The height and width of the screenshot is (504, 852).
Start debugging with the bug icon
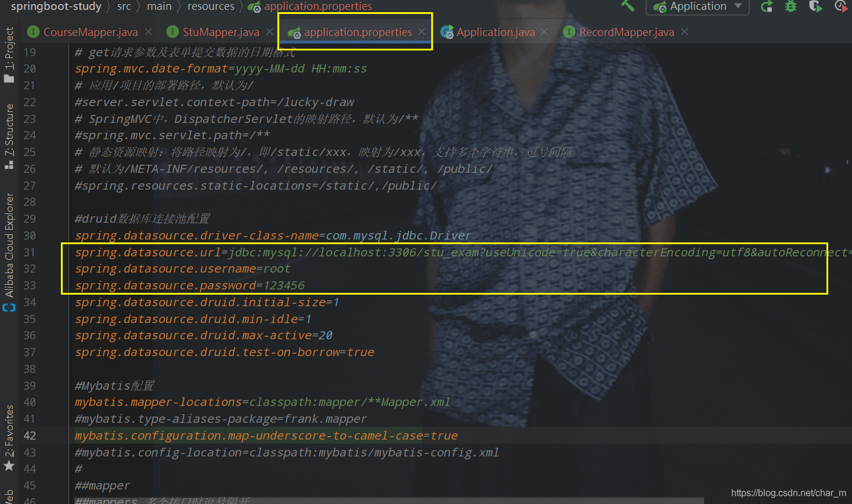pyautogui.click(x=790, y=6)
